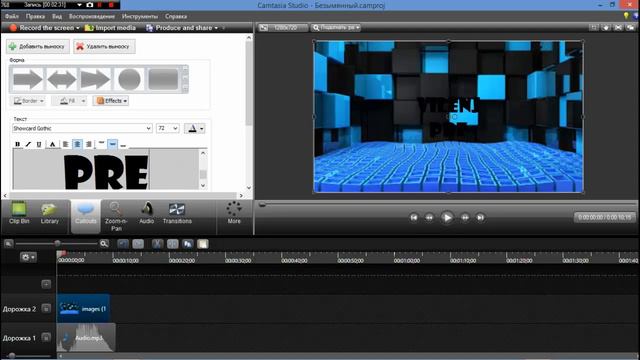Click Produce and share
Image resolution: width=640 pixels, height=360 pixels.
point(179,28)
